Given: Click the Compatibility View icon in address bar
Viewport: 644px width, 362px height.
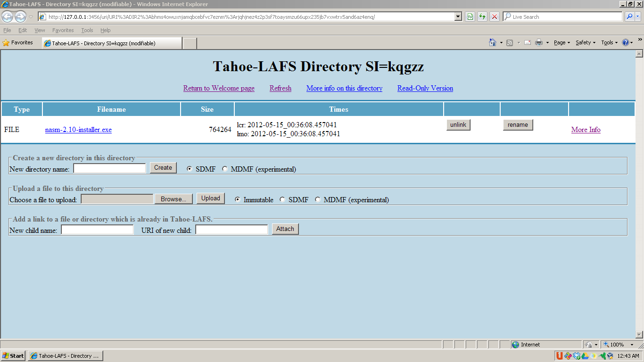Looking at the screenshot, I should pyautogui.click(x=470, y=16).
